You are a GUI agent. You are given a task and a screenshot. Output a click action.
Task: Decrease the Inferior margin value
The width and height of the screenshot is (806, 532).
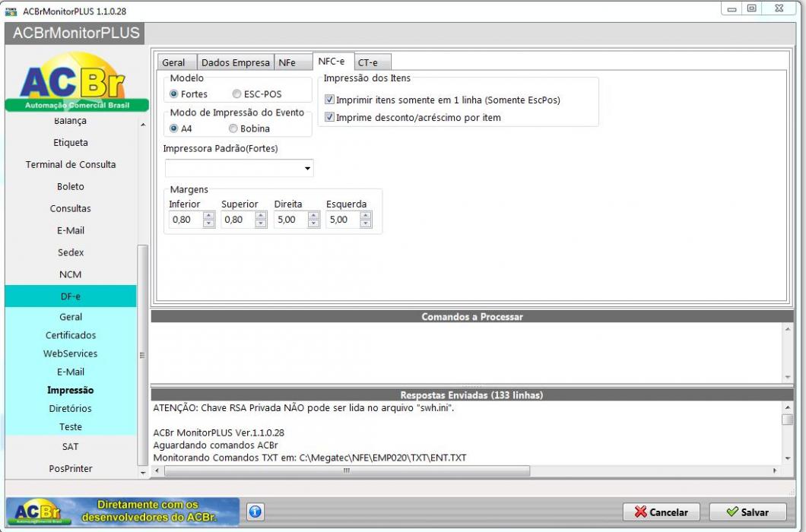(208, 223)
